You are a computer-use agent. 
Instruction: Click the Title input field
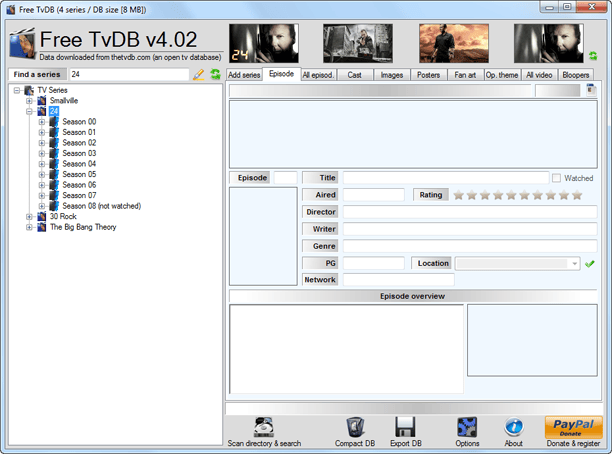(x=446, y=178)
